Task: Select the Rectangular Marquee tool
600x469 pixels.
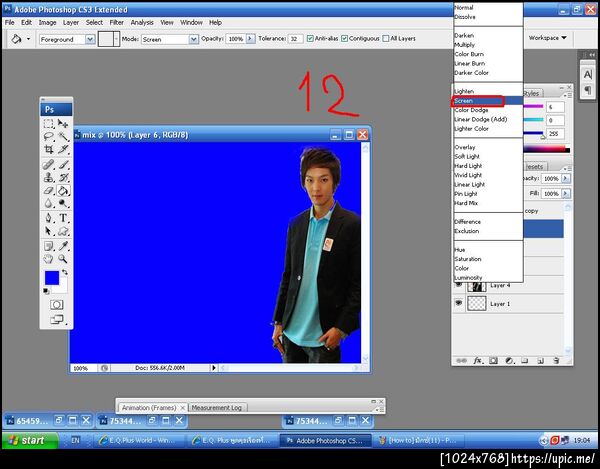Action: (49, 124)
